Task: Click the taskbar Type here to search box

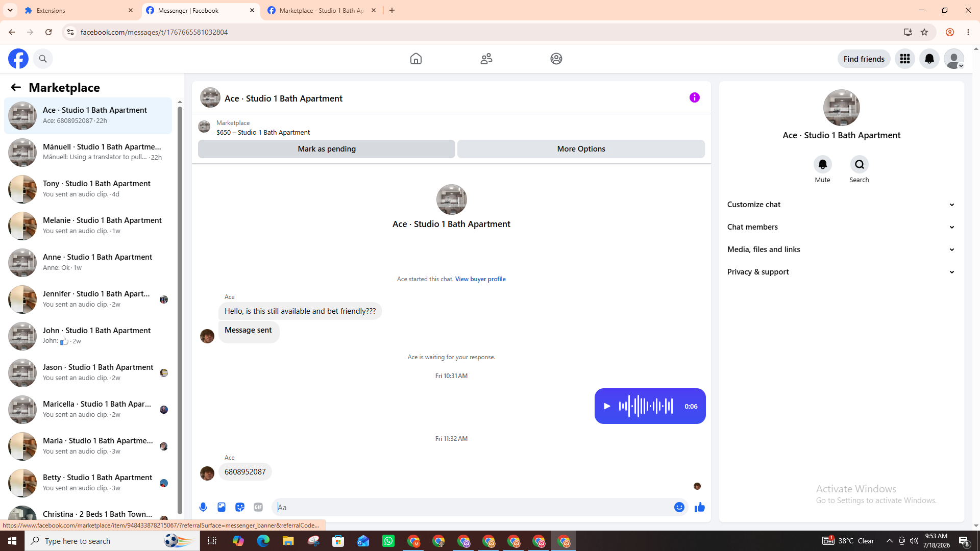Action: click(112, 541)
